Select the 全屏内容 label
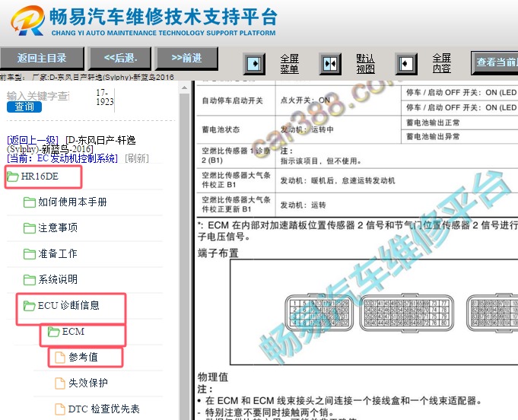Screen dimensions: 518x420 pos(442,63)
